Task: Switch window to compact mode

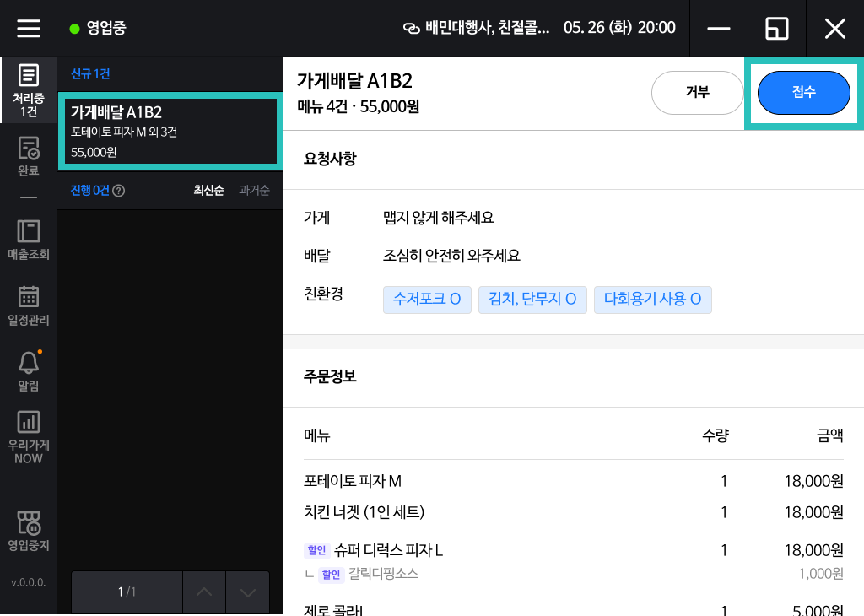Action: (777, 28)
